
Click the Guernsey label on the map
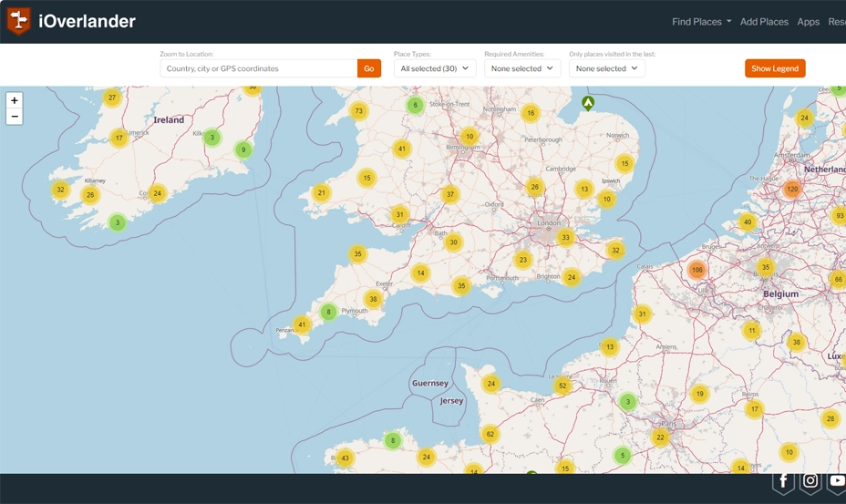point(430,383)
